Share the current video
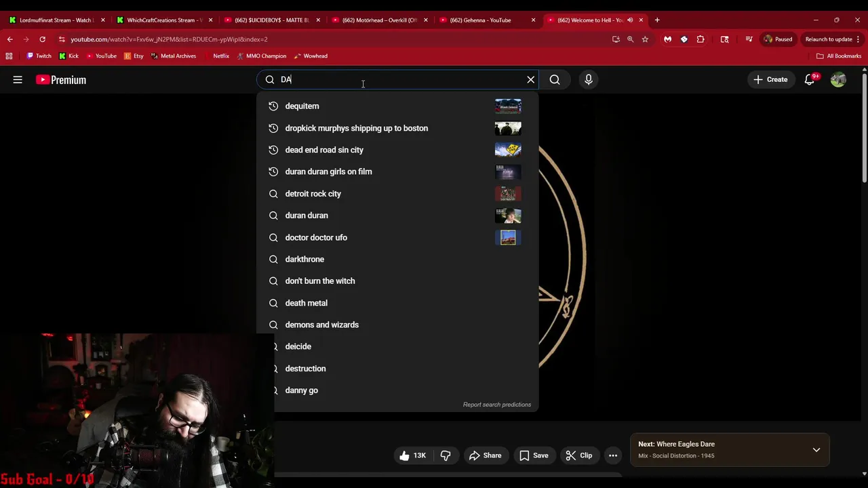The height and width of the screenshot is (488, 868). point(485,455)
